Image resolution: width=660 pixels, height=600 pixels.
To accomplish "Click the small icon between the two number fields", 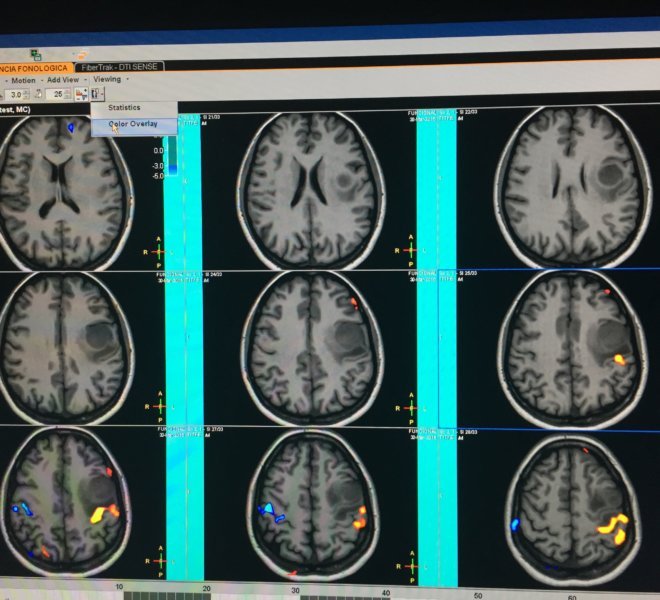I will tap(38, 93).
